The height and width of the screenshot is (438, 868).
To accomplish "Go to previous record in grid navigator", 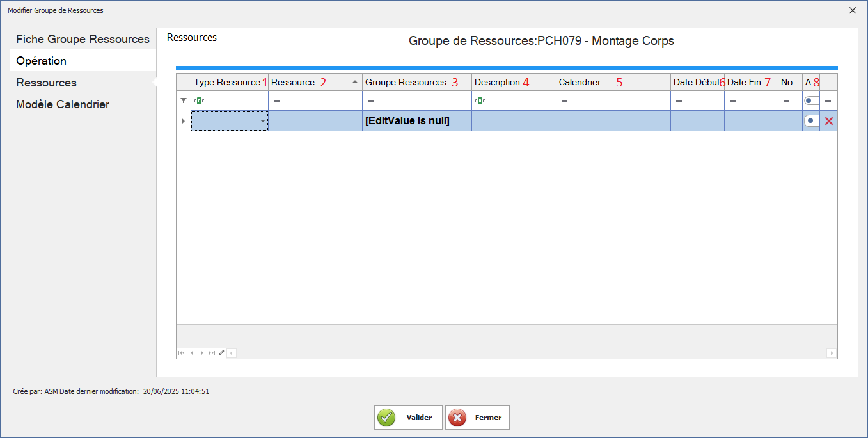I will (191, 353).
